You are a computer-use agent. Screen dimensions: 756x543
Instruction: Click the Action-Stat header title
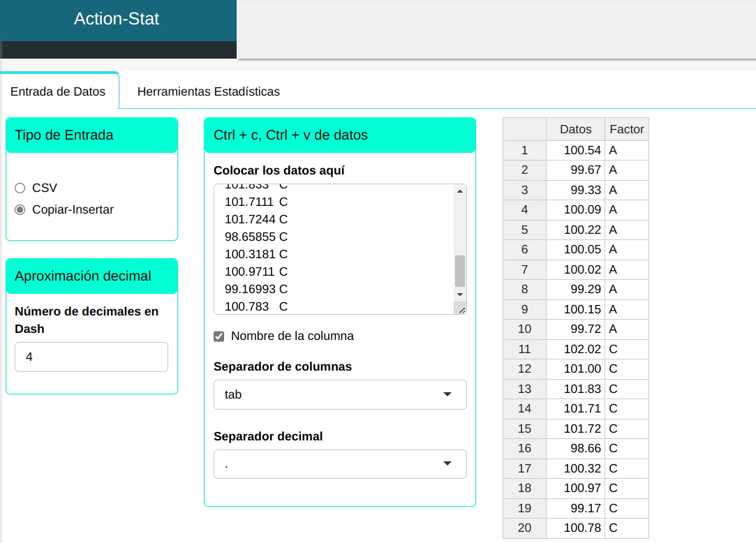[x=117, y=19]
